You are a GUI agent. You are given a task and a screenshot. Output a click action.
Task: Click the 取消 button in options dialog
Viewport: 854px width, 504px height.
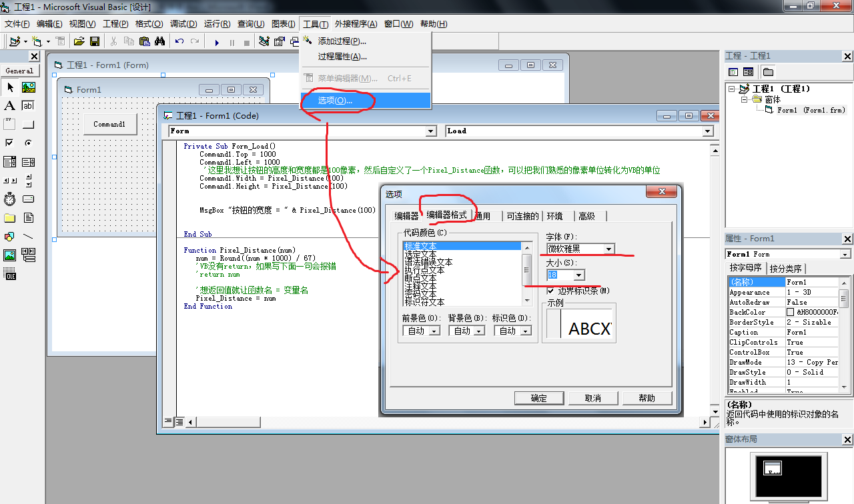[593, 398]
